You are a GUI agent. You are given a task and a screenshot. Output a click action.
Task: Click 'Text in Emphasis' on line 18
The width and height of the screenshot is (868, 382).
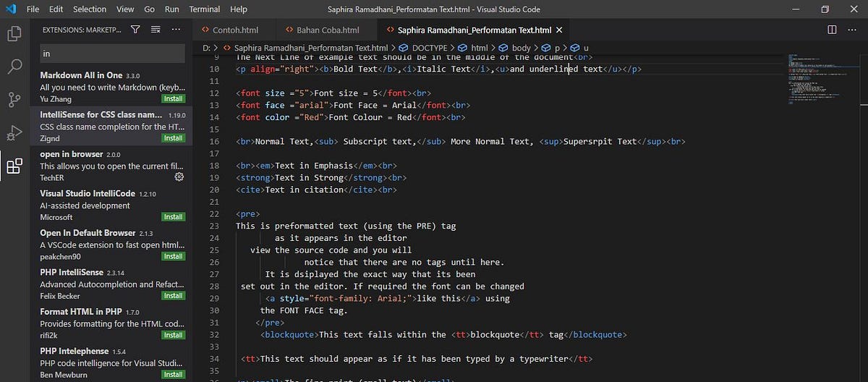click(314, 166)
